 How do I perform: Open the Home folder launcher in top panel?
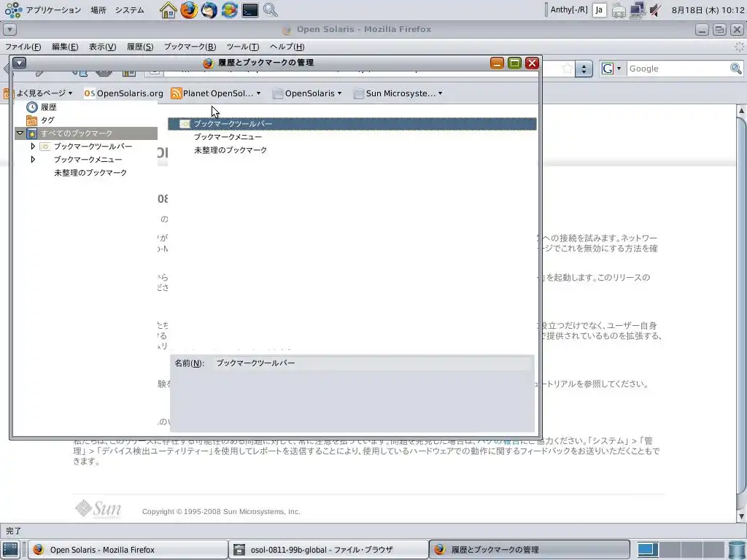click(x=168, y=10)
